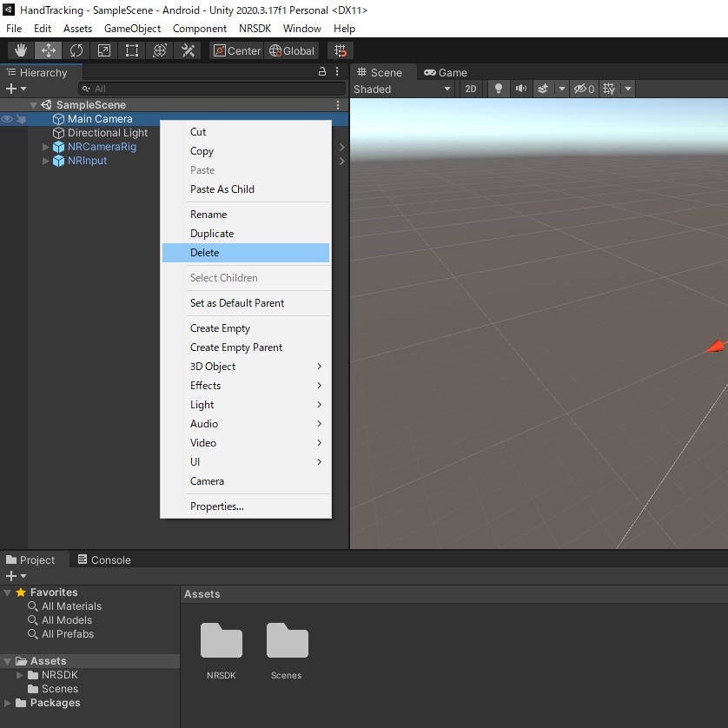Toggle scene audio on or off

521,89
